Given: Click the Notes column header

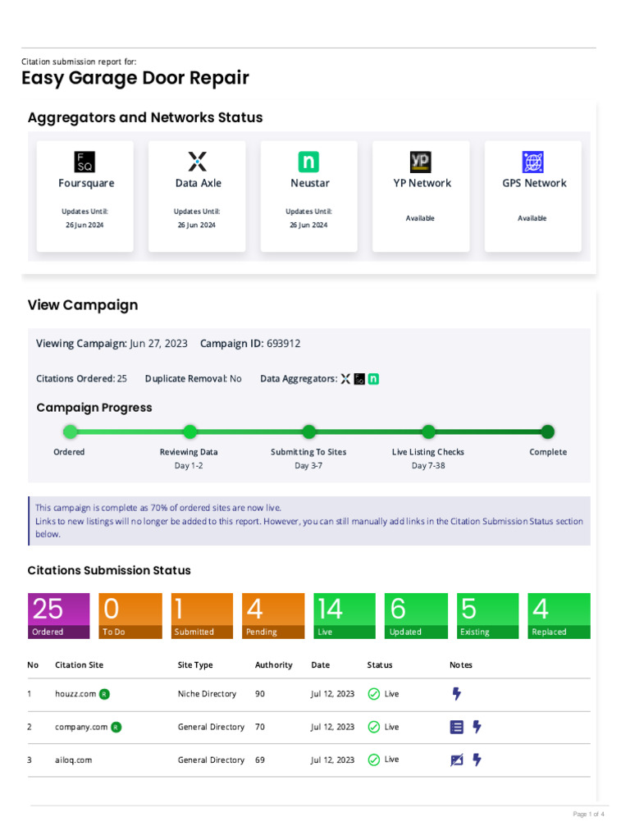Looking at the screenshot, I should click(x=461, y=664).
